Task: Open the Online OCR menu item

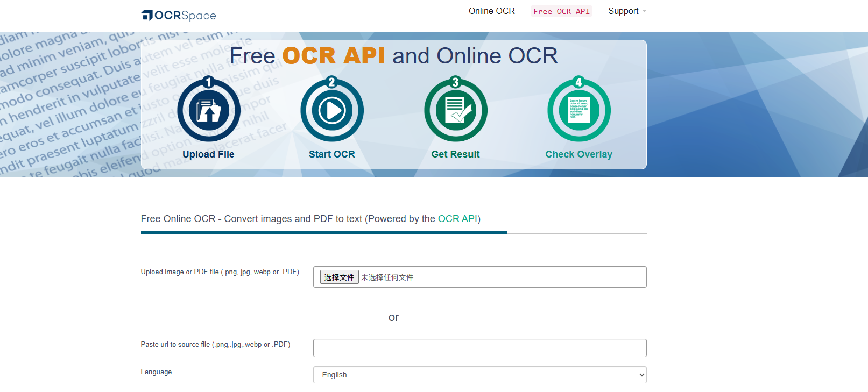Action: click(x=491, y=11)
